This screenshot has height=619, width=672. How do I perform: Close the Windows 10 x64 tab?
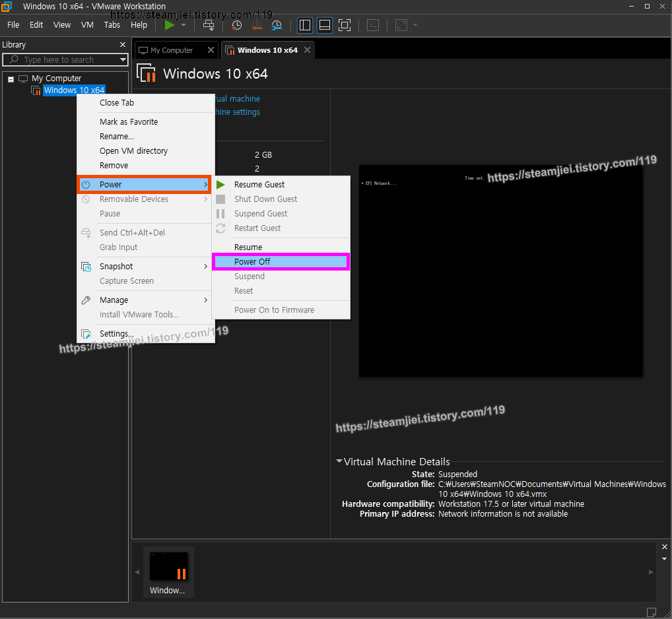click(x=307, y=50)
